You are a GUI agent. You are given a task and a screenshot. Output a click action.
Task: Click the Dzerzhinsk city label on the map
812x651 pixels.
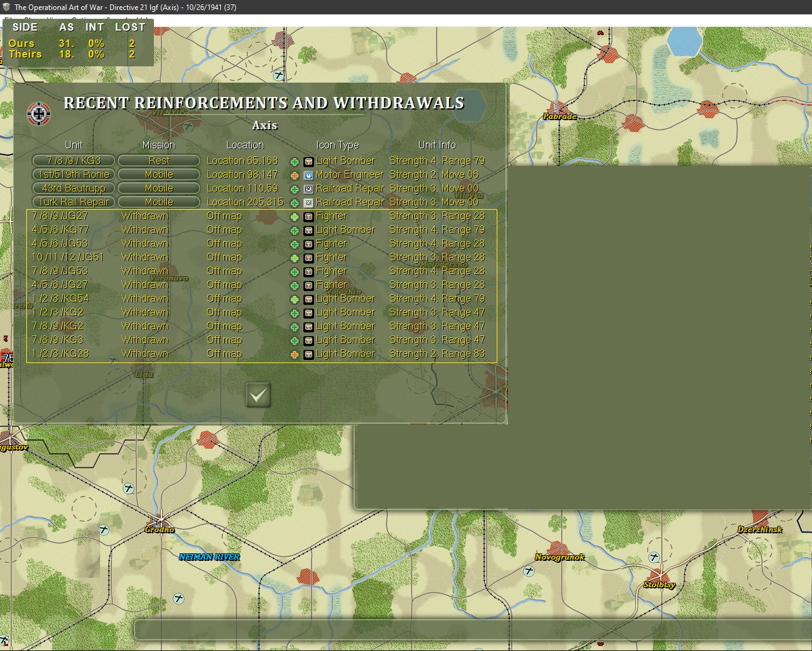[x=759, y=530]
